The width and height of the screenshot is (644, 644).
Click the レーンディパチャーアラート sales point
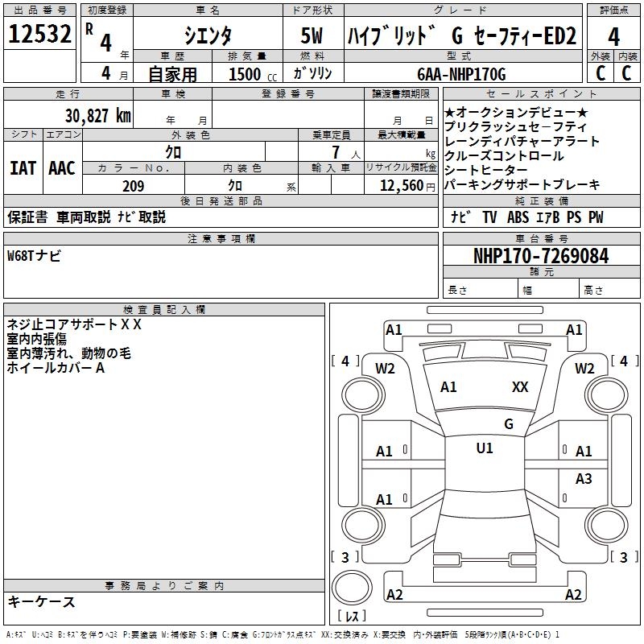[x=522, y=142]
